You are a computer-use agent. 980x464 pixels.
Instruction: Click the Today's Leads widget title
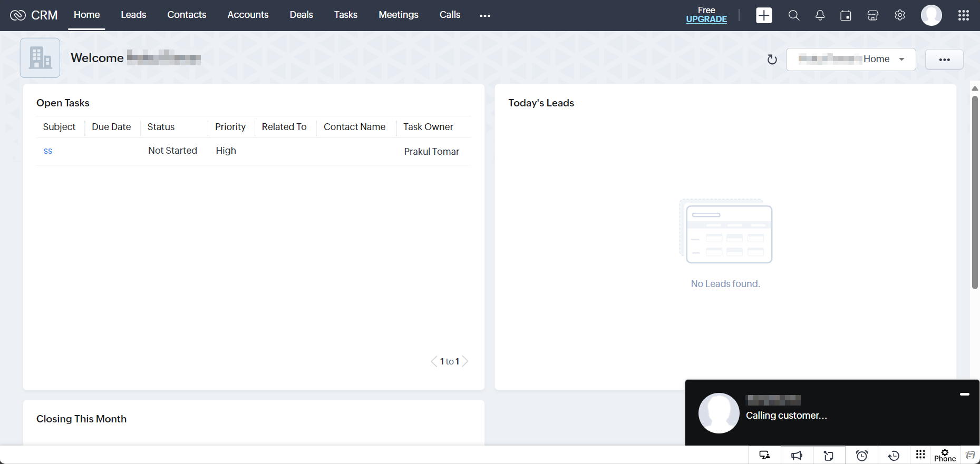pos(541,103)
